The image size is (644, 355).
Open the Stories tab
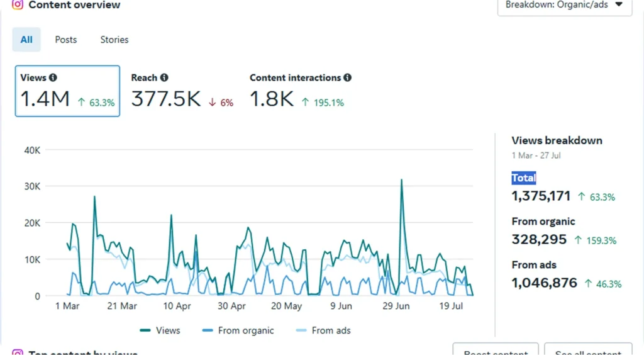tap(114, 40)
